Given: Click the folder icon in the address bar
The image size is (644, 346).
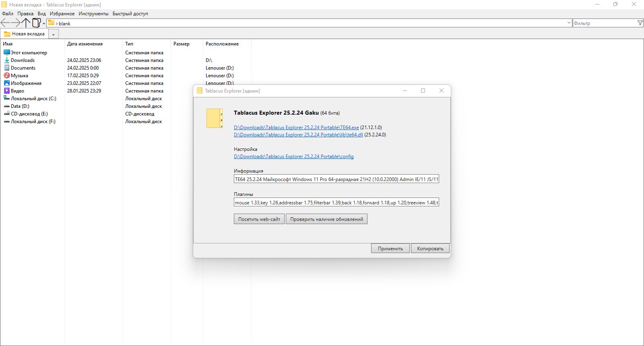Looking at the screenshot, I should tap(51, 23).
